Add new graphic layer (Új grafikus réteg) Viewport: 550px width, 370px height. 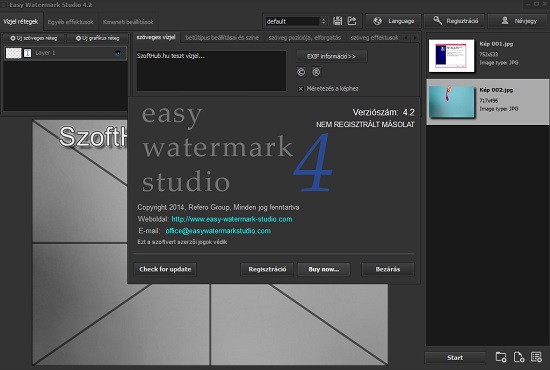[98, 38]
